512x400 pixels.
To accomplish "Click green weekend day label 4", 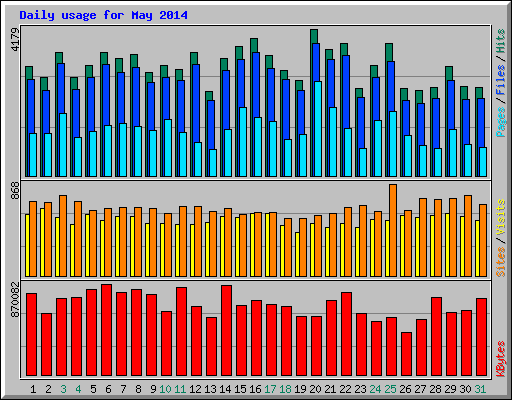I will (78, 389).
